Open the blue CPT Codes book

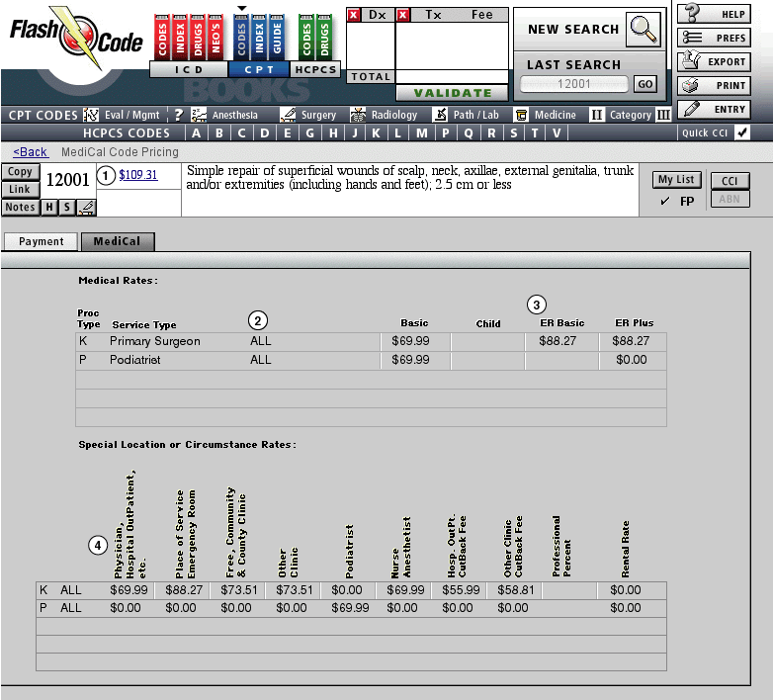(241, 38)
